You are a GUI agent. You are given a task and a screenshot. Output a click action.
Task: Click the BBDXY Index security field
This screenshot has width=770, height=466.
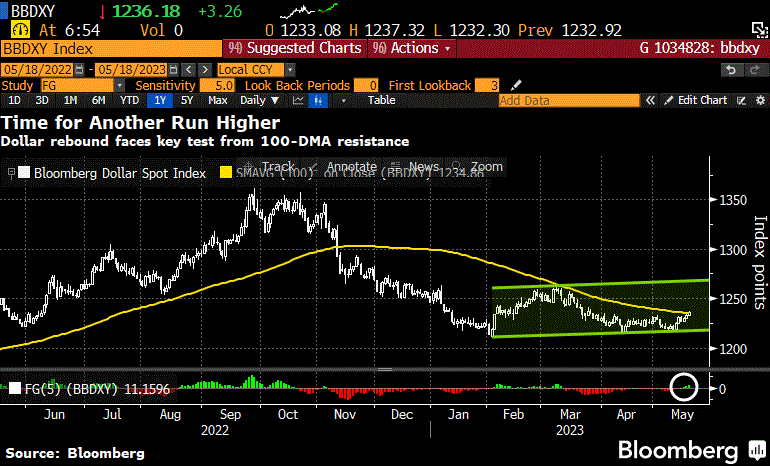(x=111, y=49)
